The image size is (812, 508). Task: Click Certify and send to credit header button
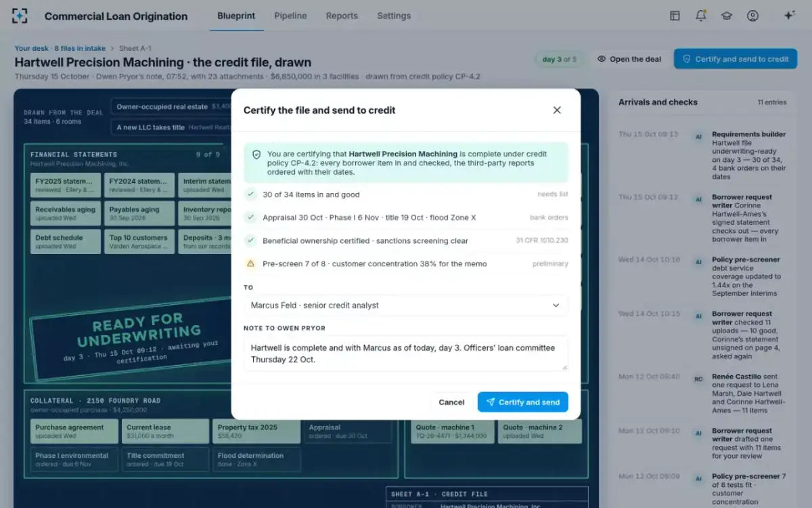736,59
